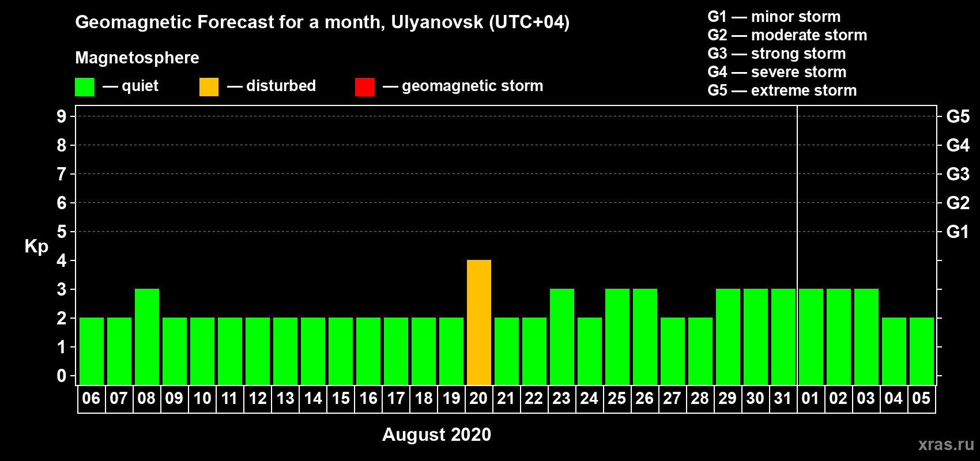Click the date label '15'
The width and height of the screenshot is (980, 461).
(340, 398)
